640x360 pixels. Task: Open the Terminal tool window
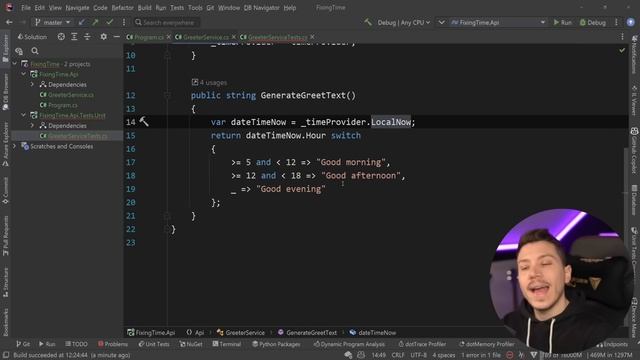tap(227, 344)
